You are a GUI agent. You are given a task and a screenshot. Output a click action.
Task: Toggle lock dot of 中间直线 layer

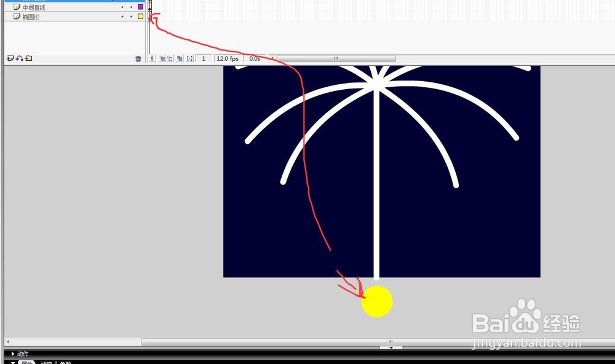pos(132,7)
